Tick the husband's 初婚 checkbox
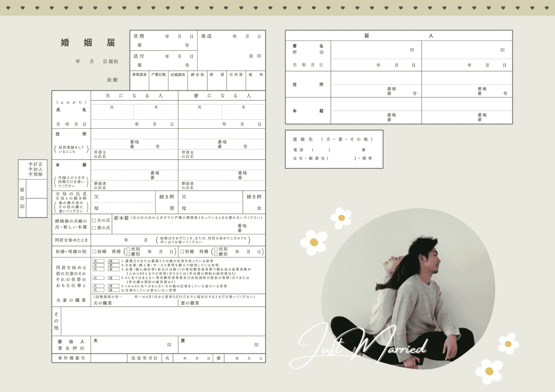Screen dimensions: 555x392 tap(94, 252)
